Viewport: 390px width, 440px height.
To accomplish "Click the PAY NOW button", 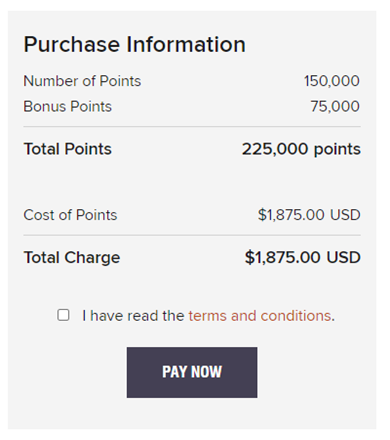I will click(x=192, y=372).
